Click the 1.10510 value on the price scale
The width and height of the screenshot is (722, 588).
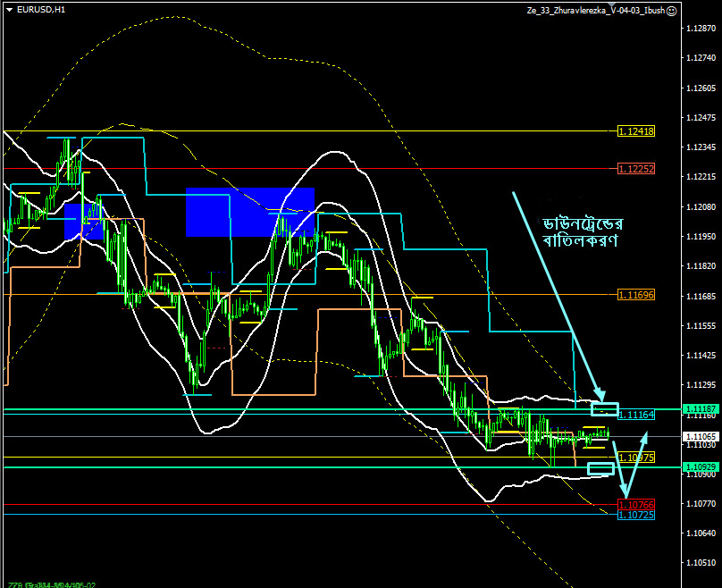tap(701, 563)
